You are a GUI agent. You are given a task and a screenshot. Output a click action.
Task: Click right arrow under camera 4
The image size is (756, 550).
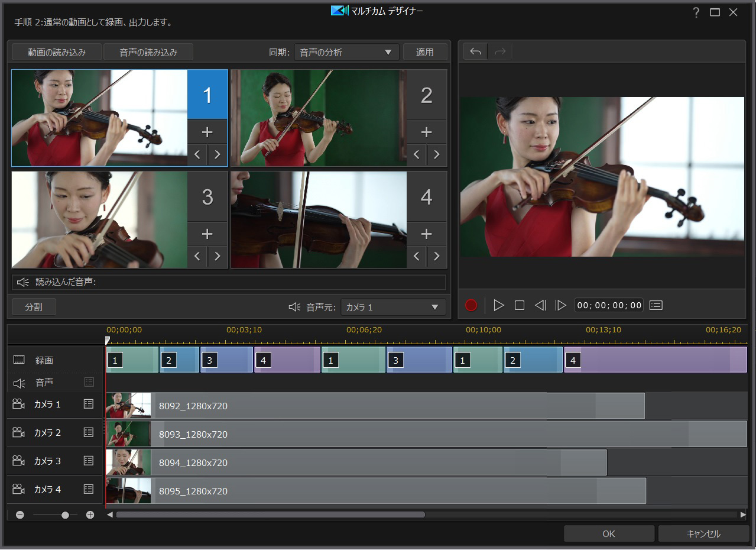437,257
